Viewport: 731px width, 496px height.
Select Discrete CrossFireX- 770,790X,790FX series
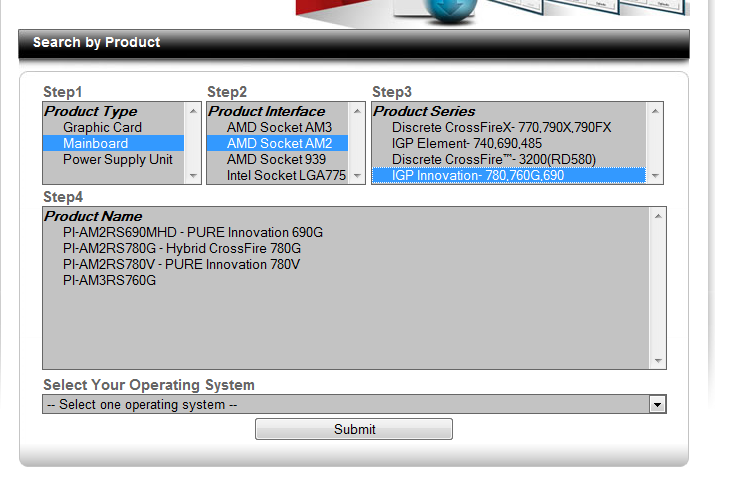[x=509, y=127]
